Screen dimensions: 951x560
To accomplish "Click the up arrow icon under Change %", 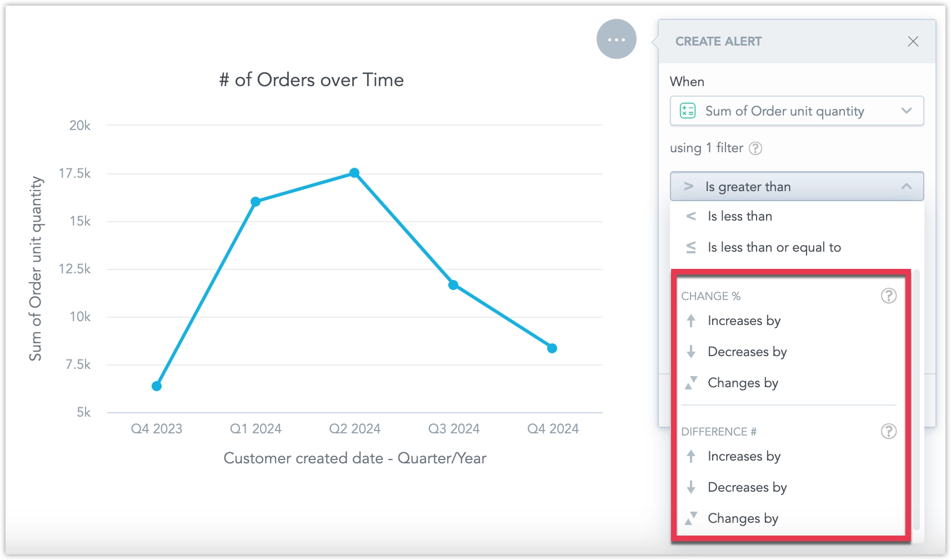I will click(690, 321).
